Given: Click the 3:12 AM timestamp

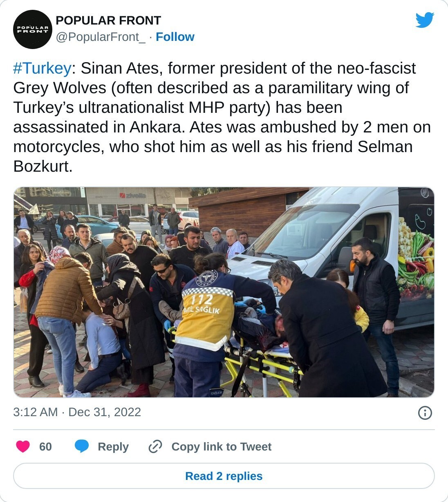Looking at the screenshot, I should (x=36, y=412).
